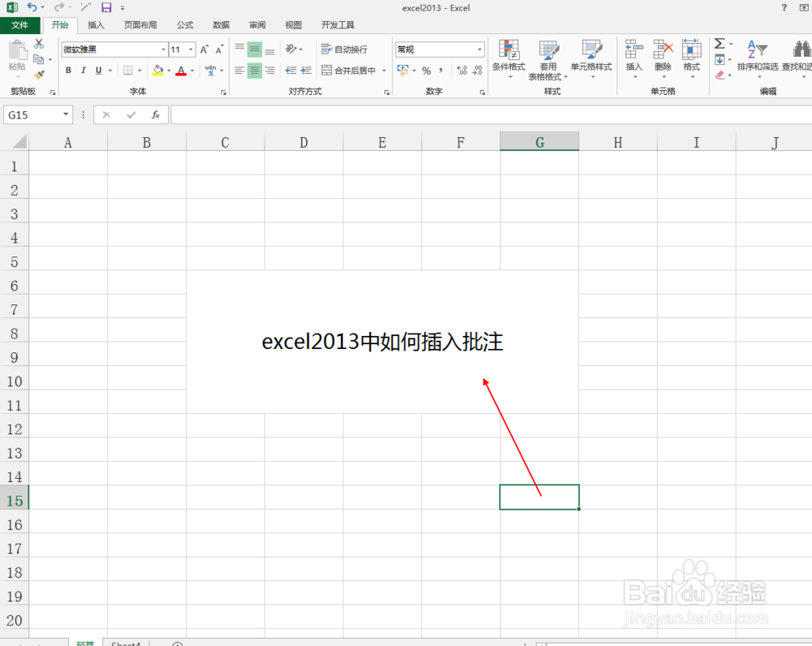Click the Cut scissors icon

[x=39, y=44]
